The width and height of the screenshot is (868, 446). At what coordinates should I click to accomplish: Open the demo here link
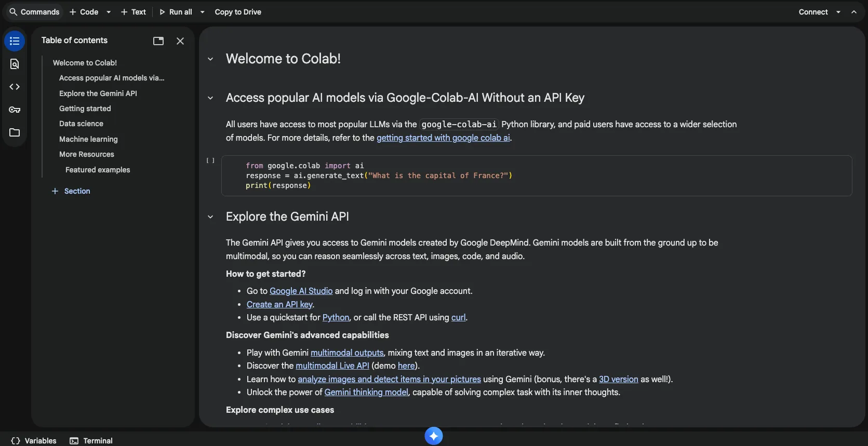[406, 366]
